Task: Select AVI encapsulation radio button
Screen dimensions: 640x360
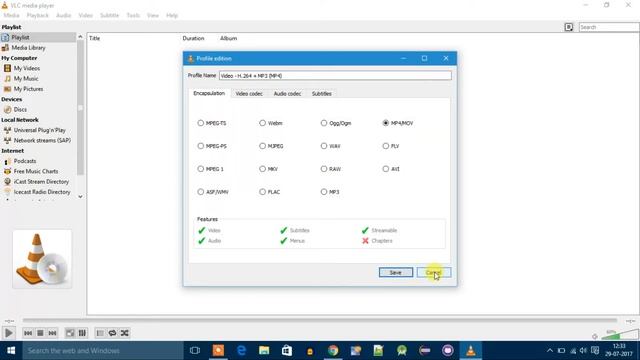Action: coord(386,169)
